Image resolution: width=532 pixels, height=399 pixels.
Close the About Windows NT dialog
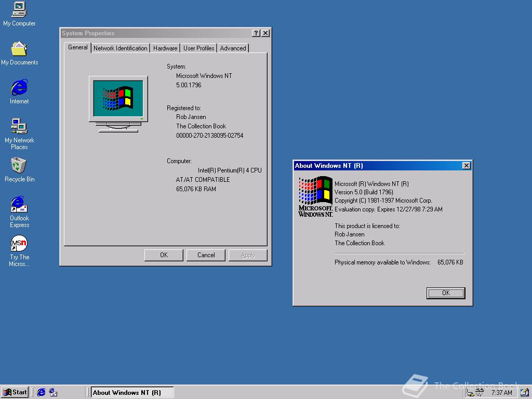(467, 166)
